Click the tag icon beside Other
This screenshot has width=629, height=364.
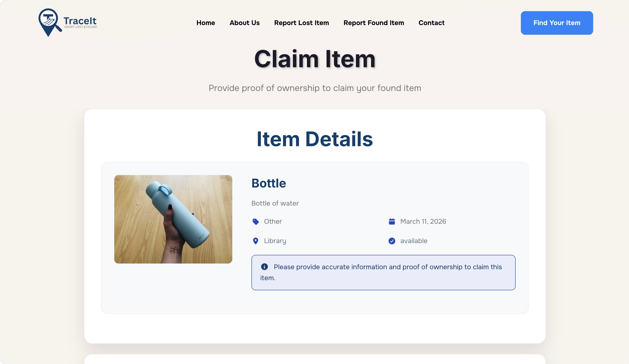pos(256,222)
